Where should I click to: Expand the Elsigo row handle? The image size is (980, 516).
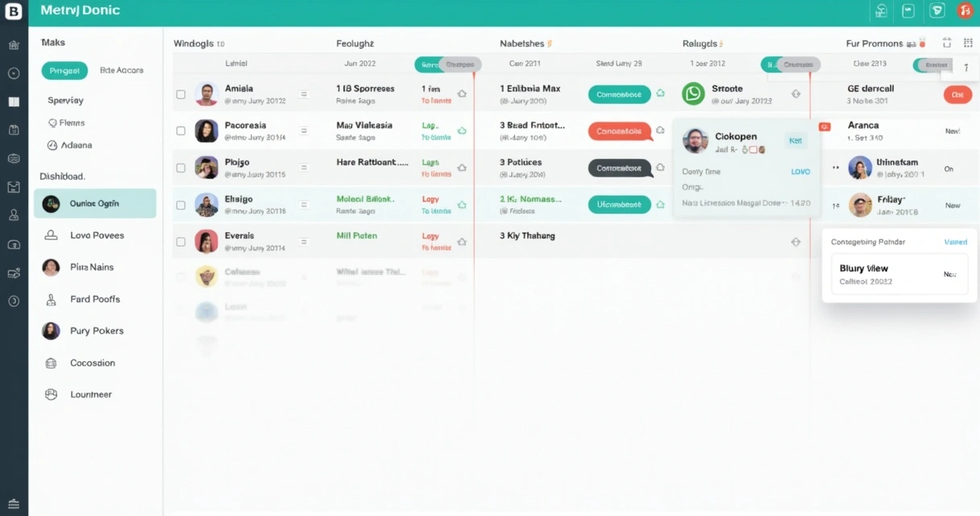pyautogui.click(x=304, y=205)
